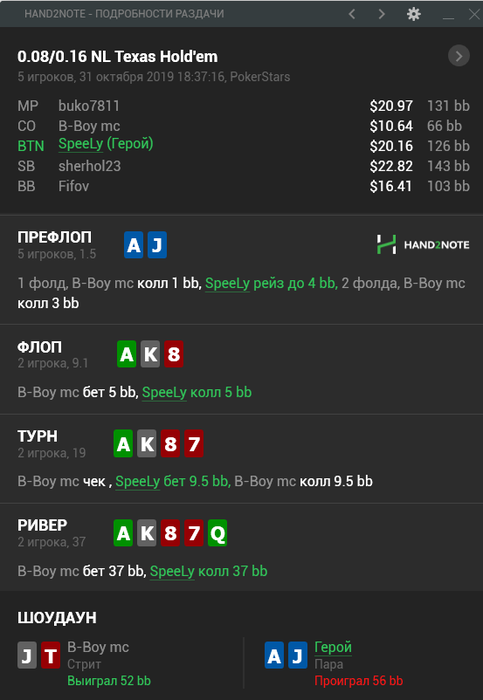
Task: Click the blue Ace hole card in preflop
Action: [133, 245]
